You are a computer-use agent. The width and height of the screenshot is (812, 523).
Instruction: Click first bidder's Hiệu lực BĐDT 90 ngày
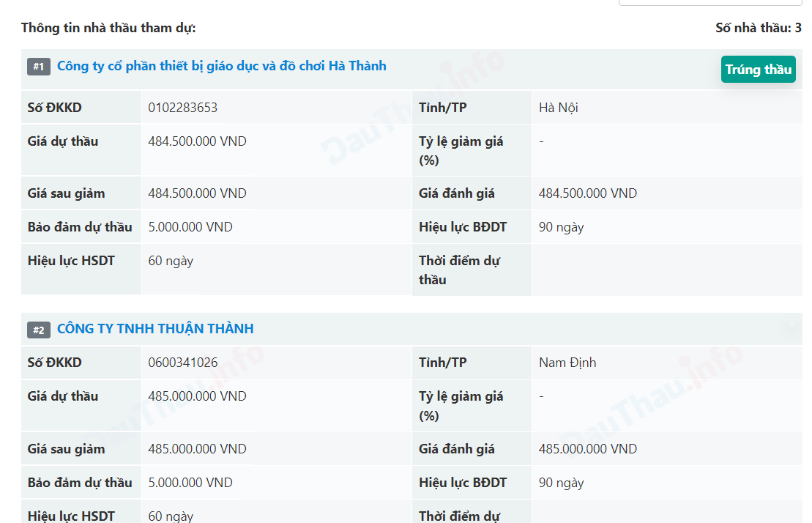[561, 227]
